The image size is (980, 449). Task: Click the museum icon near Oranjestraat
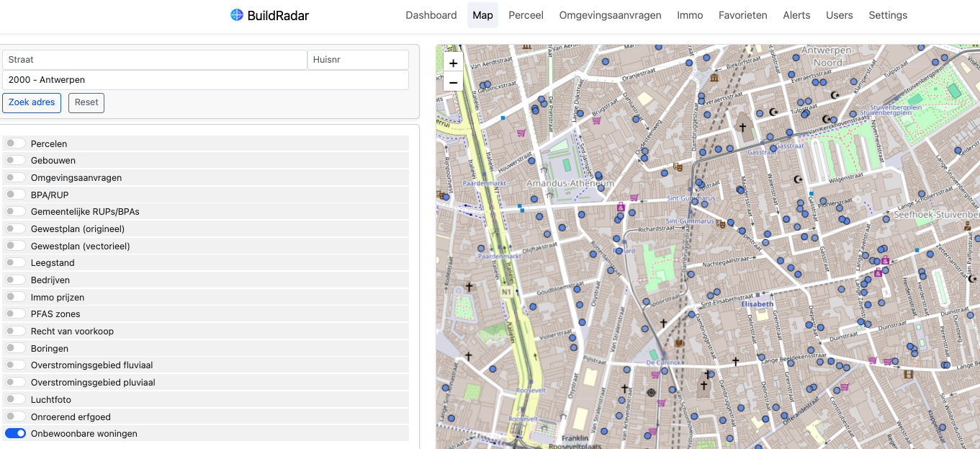[x=714, y=77]
